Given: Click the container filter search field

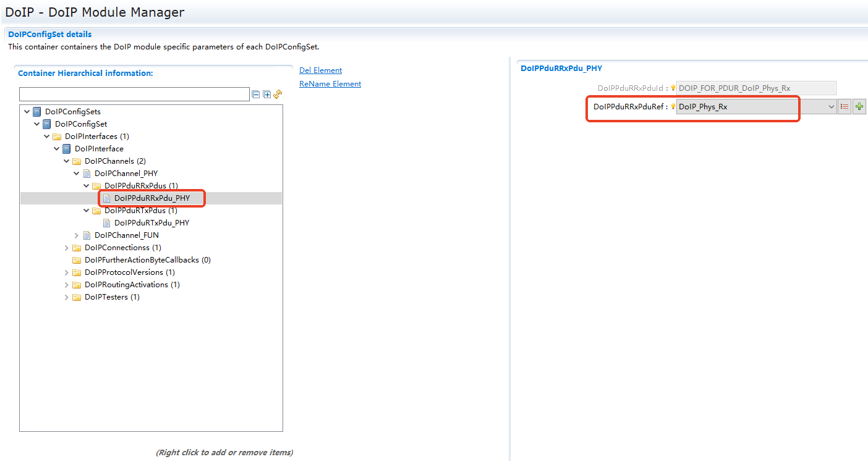Looking at the screenshot, I should click(134, 95).
